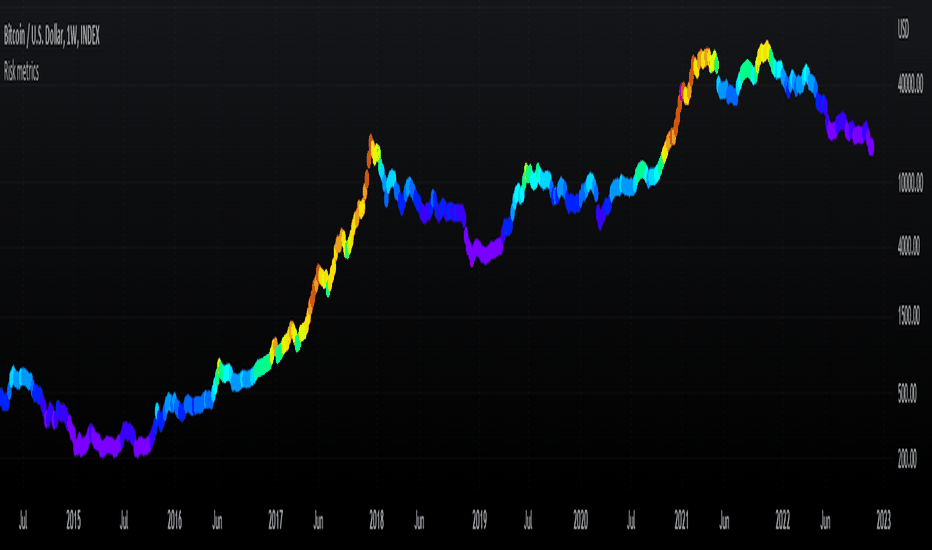The height and width of the screenshot is (550, 932).
Task: Click the 40000.00 price axis label
Action: tap(910, 84)
